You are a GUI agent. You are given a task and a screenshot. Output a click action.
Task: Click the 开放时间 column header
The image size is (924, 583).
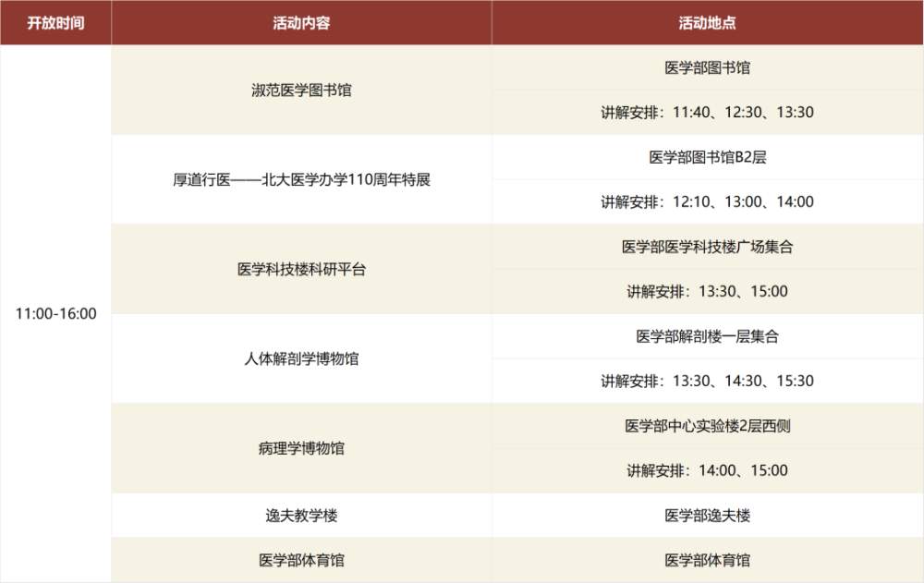click(55, 21)
